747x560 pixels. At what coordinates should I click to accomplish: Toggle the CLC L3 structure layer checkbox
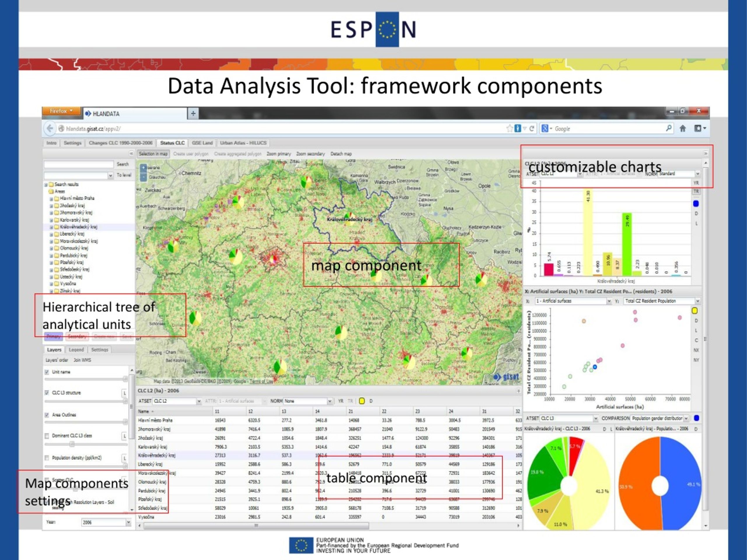tap(47, 393)
